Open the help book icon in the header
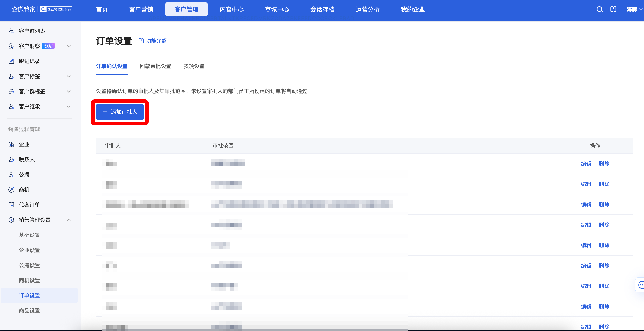Viewport: 644px width, 331px height. coord(613,9)
